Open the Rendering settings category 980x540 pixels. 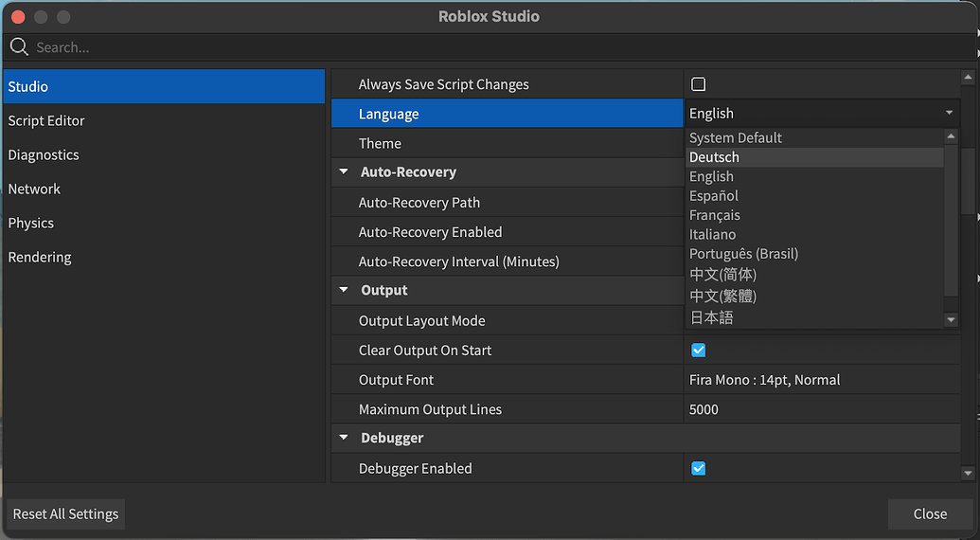(x=164, y=257)
